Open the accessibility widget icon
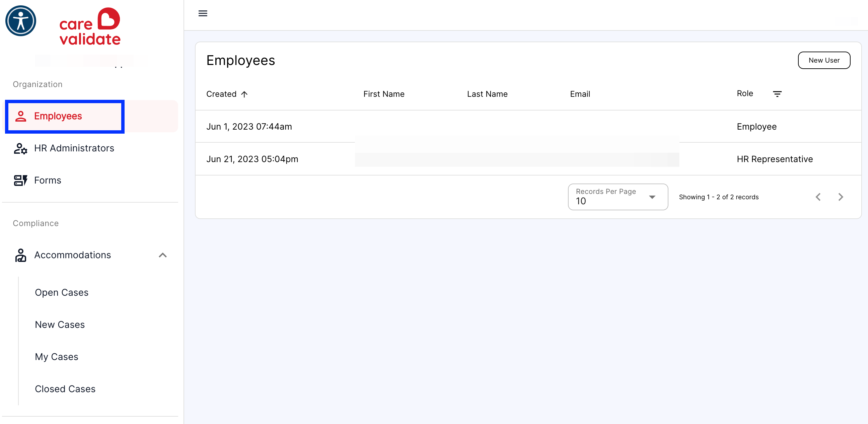 (20, 21)
